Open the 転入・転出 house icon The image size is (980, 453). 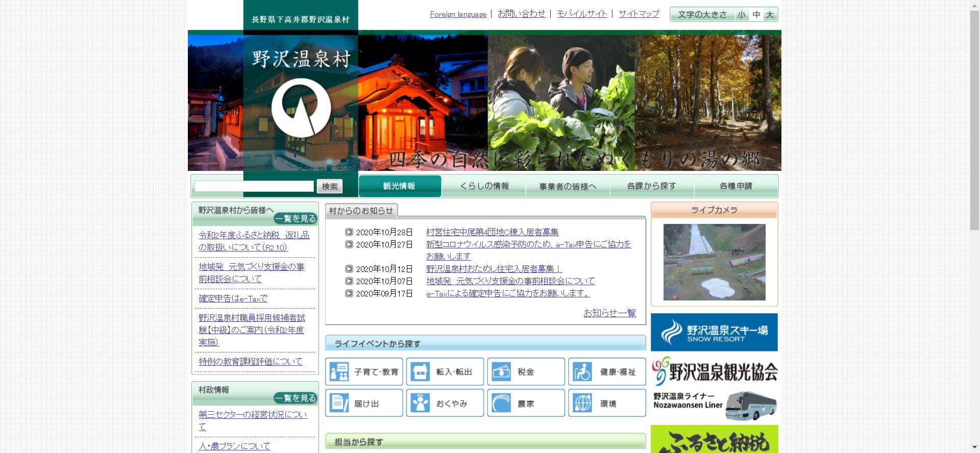420,372
